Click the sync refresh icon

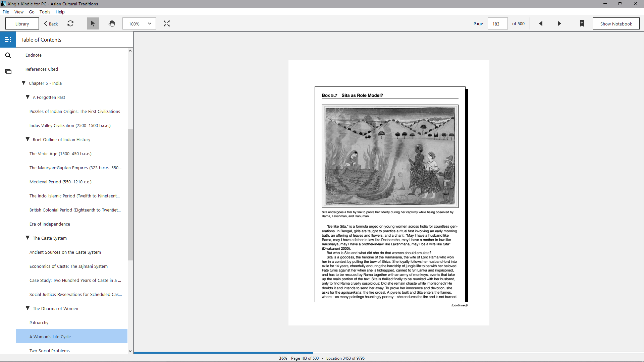(x=70, y=23)
